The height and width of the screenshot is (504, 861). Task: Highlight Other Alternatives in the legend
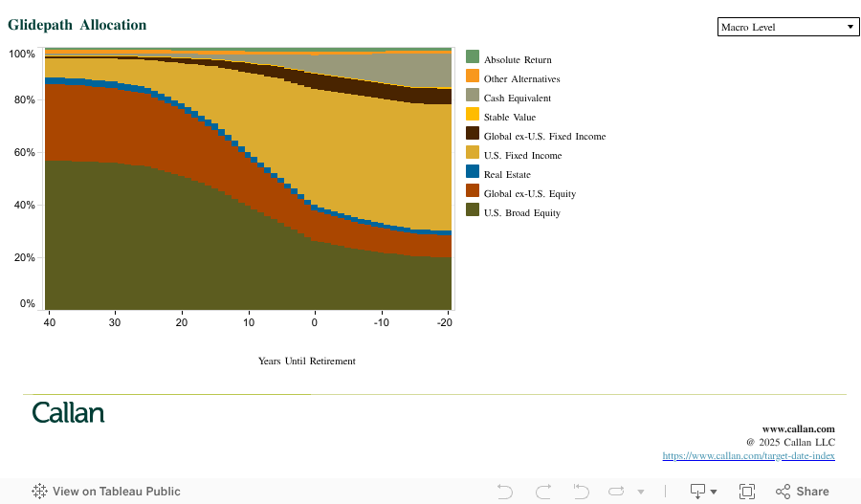coord(521,79)
